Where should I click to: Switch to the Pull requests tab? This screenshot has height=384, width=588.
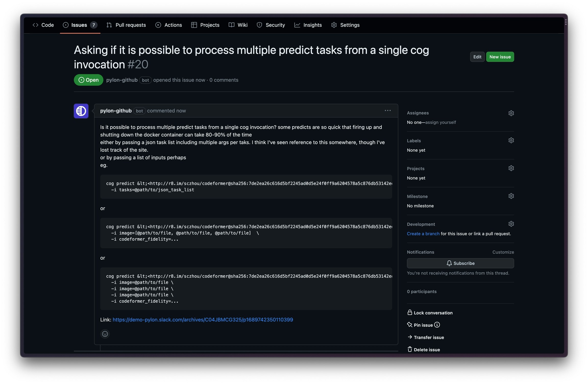(126, 25)
